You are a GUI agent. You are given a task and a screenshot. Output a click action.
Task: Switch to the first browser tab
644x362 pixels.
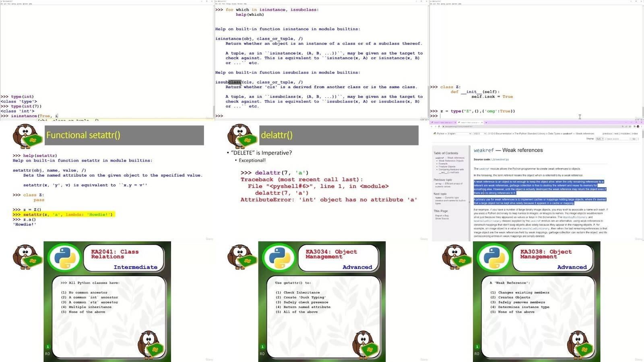pyautogui.click(x=443, y=122)
